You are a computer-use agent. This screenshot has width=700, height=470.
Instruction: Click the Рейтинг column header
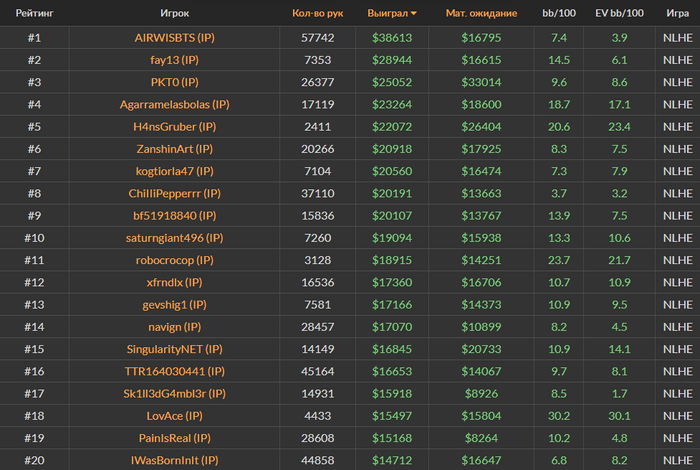pyautogui.click(x=34, y=13)
